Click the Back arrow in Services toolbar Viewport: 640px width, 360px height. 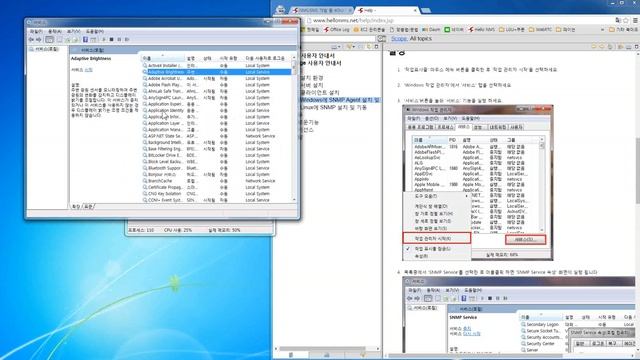click(31, 40)
